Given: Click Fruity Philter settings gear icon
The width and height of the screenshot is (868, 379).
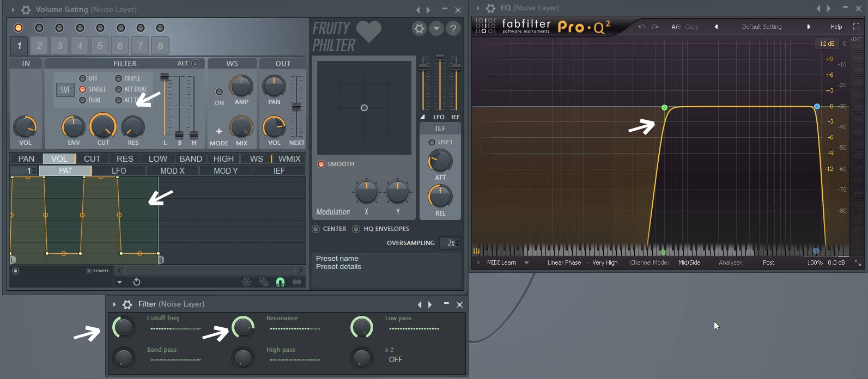Looking at the screenshot, I should (419, 28).
